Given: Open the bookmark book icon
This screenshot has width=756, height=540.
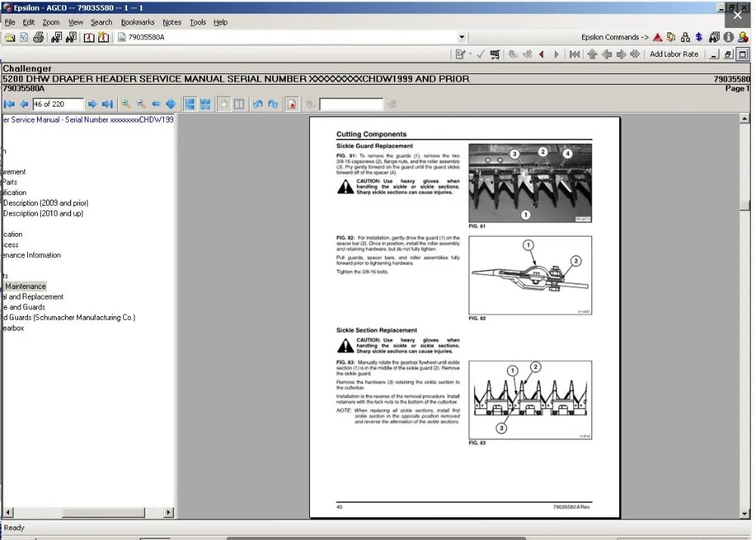Looking at the screenshot, I should [x=89, y=37].
